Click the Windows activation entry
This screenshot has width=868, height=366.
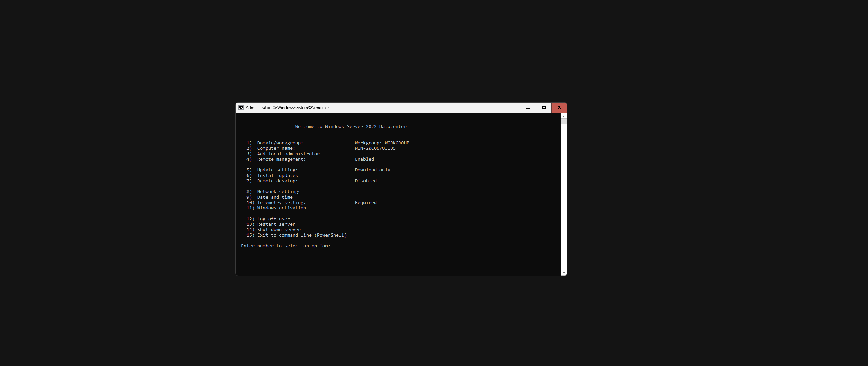281,208
